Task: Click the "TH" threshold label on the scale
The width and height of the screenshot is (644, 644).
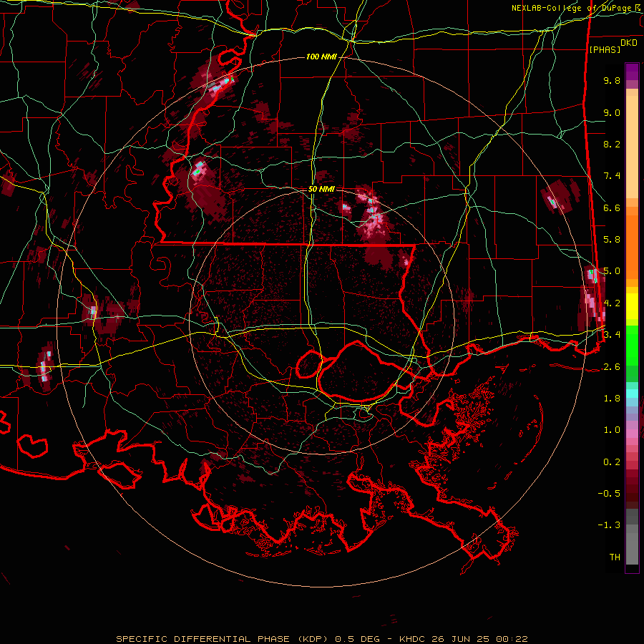Action: pos(615,557)
